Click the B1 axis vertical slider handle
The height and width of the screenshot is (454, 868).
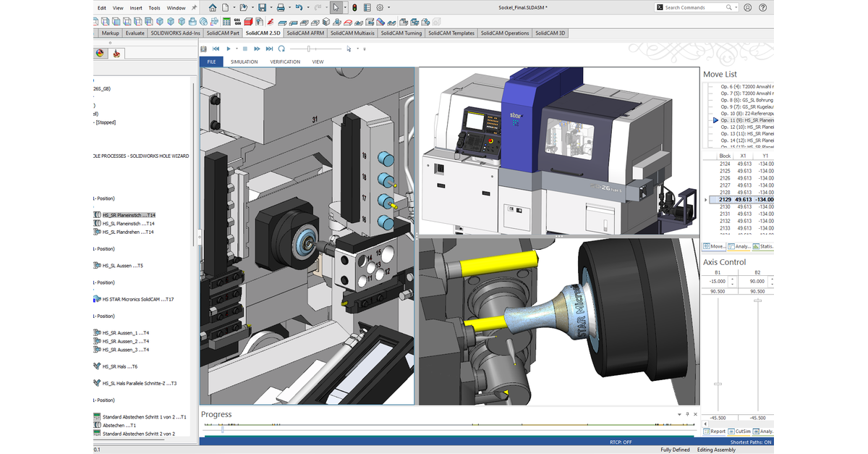718,384
